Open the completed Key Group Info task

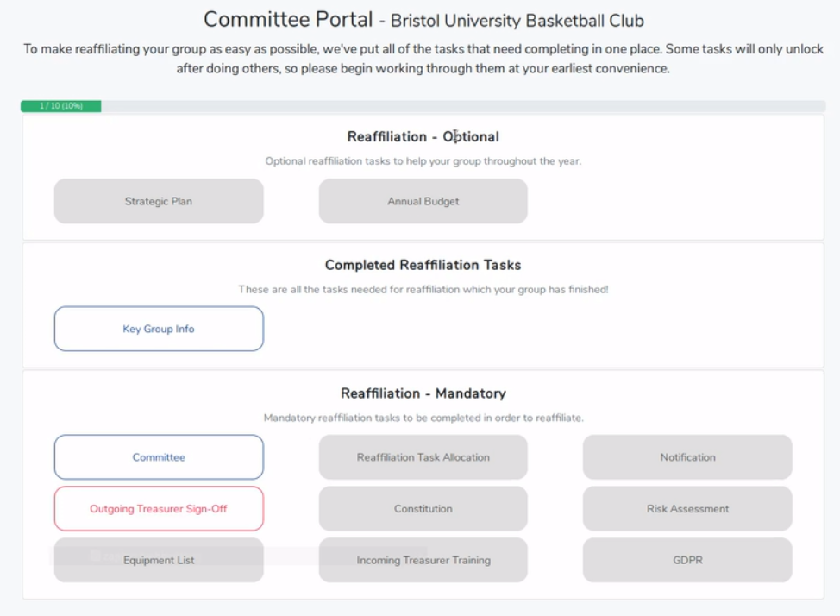click(x=159, y=329)
